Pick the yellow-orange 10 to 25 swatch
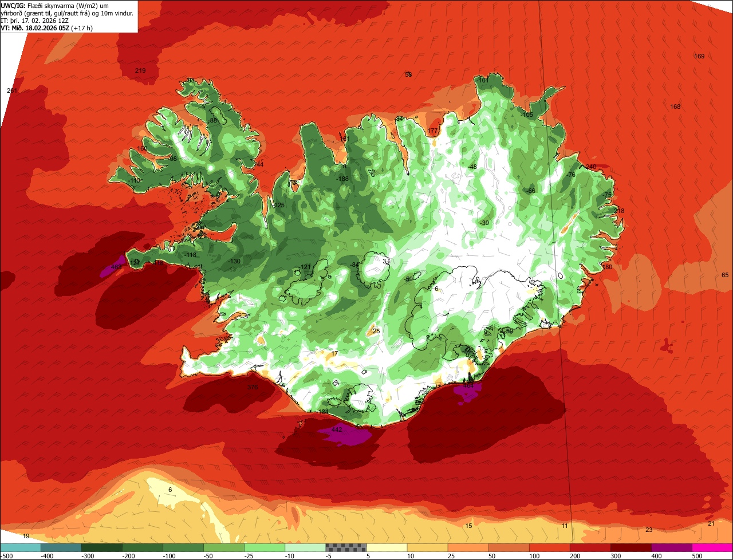The image size is (733, 560). pyautogui.click(x=427, y=547)
